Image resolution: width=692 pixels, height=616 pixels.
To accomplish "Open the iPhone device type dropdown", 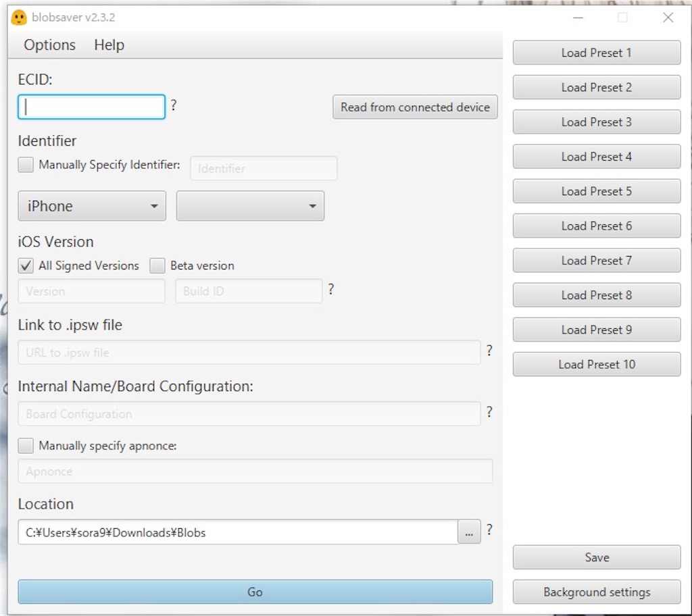I will tap(92, 205).
